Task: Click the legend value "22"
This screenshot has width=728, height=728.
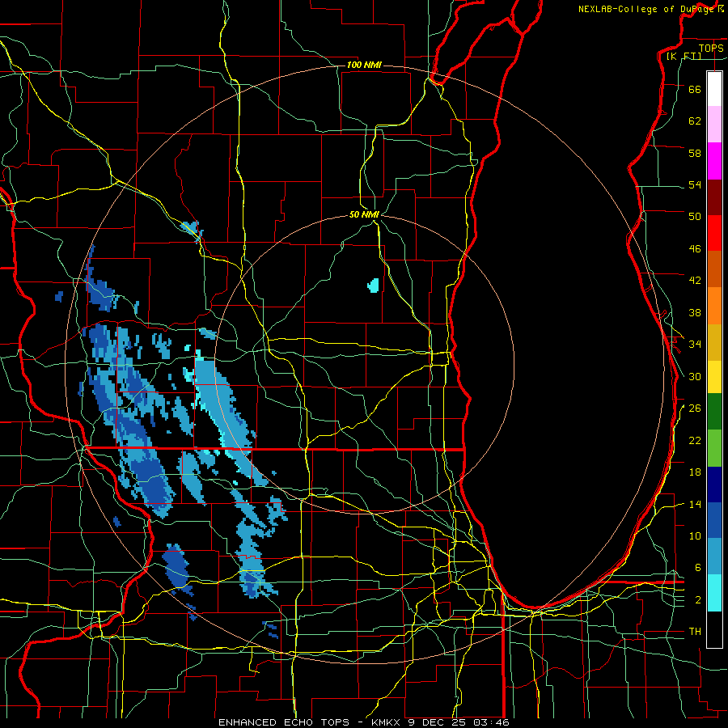Action: 695,440
